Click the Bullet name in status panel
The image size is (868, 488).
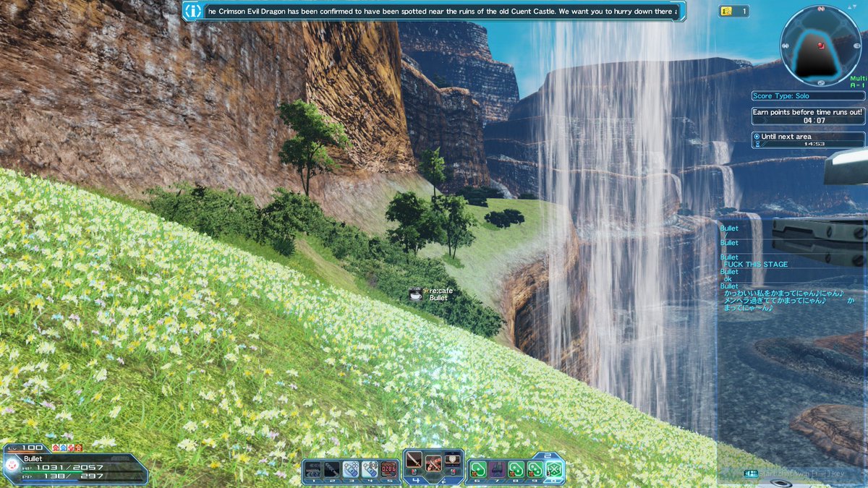(x=33, y=458)
